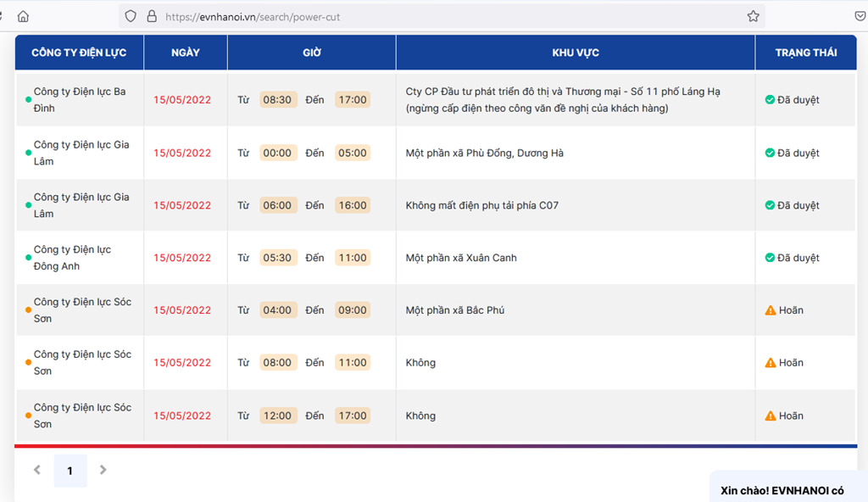868x502 pixels.
Task: Click end time 09:00 badge
Action: coord(353,310)
